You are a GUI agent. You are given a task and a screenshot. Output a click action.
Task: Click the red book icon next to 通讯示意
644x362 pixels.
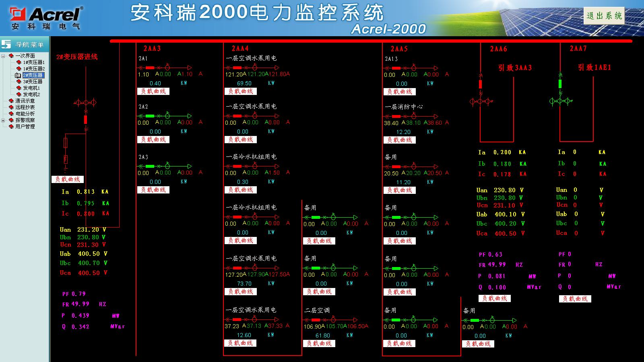click(11, 101)
